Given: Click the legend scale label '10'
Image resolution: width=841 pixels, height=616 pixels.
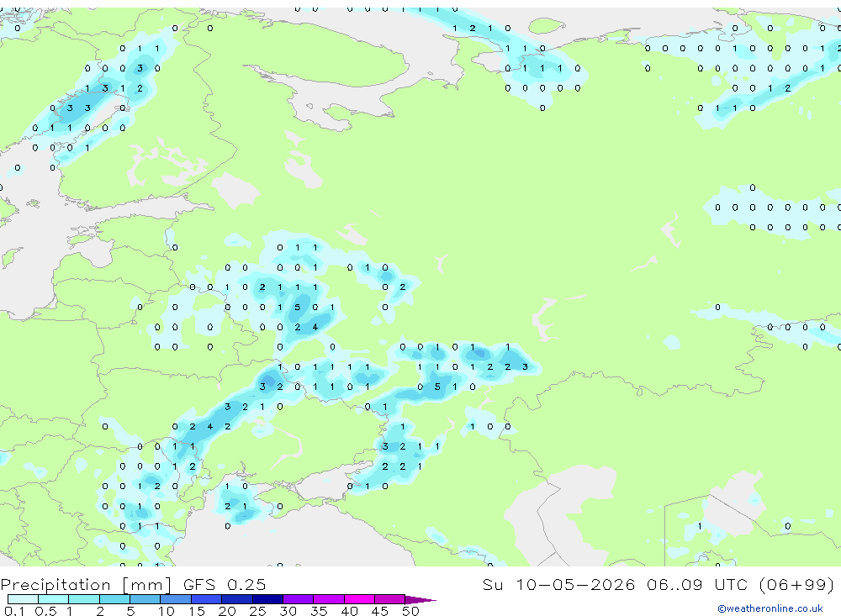Looking at the screenshot, I should pos(167,611).
